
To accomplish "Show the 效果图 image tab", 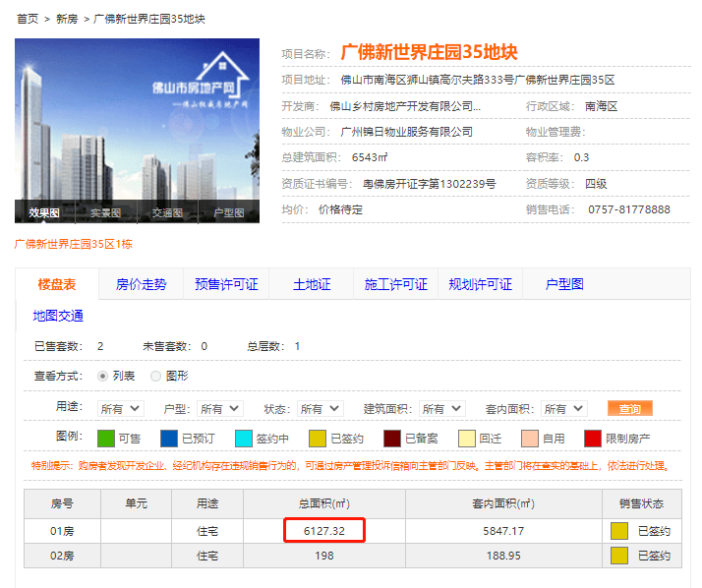I will (44, 212).
